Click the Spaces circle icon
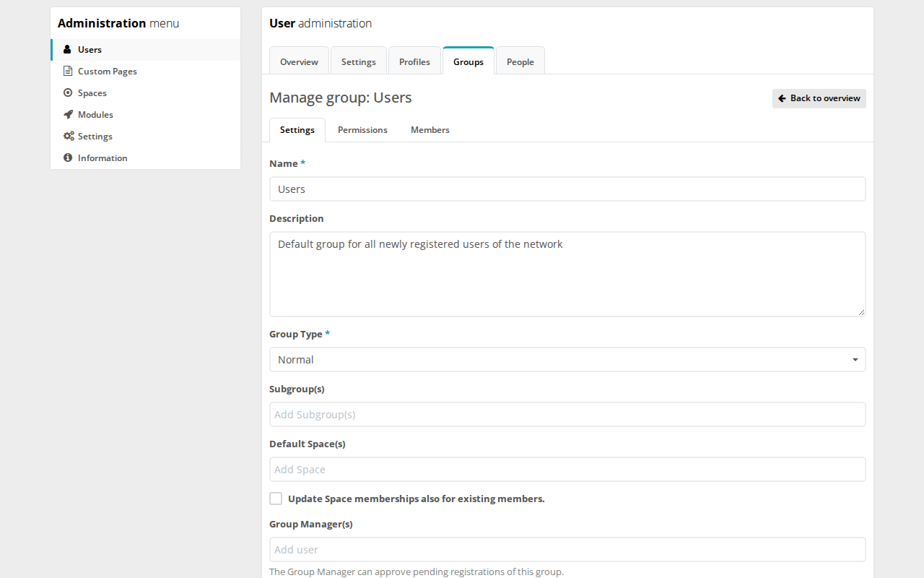The width and height of the screenshot is (924, 578). point(68,93)
